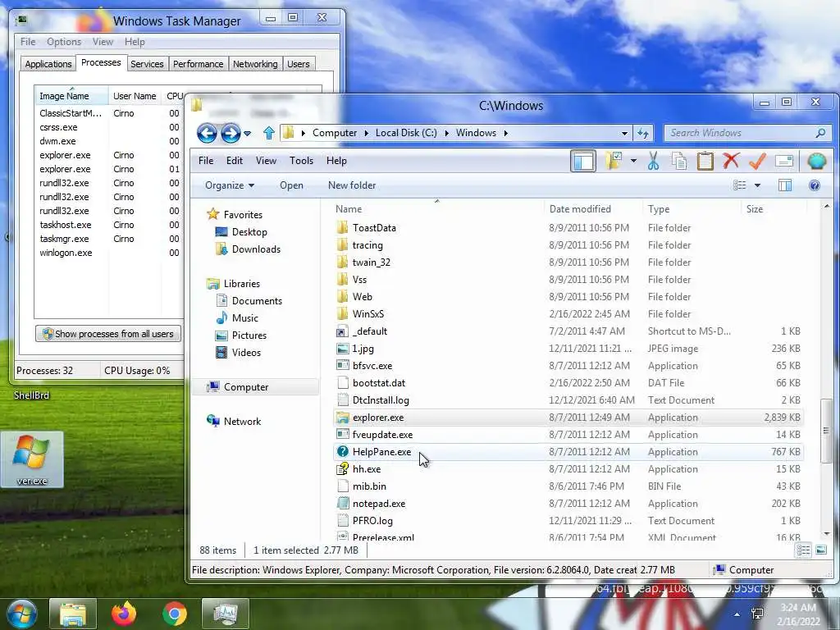Expand breadcrumb arrow after Computer

tap(367, 133)
